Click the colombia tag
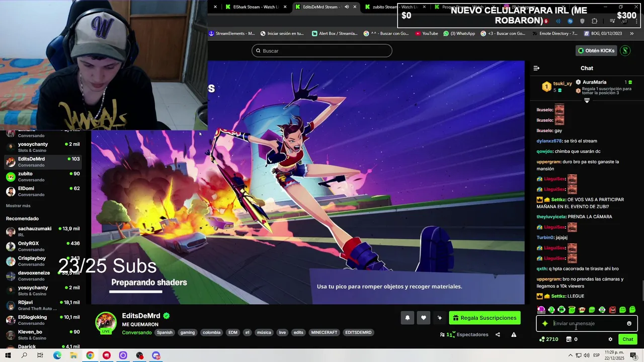 click(211, 332)
